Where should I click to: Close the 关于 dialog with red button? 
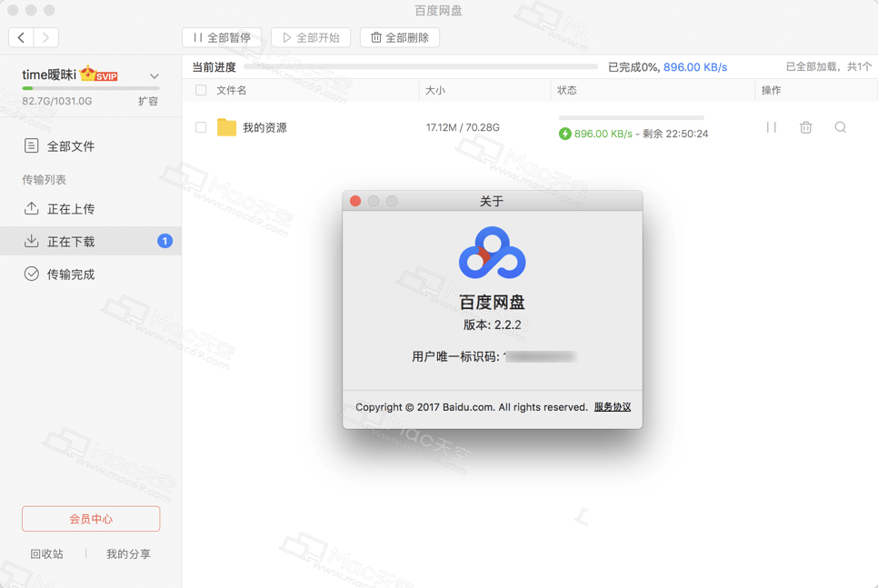coord(355,201)
